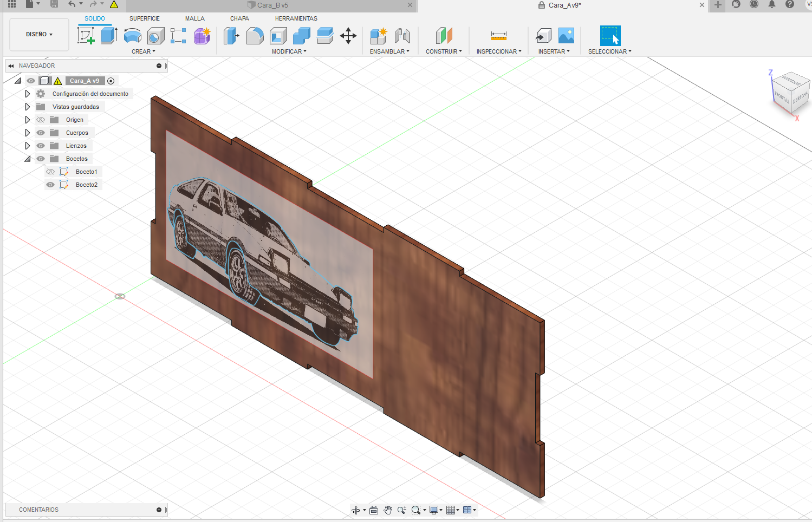The image size is (812, 522).
Task: Click the Insert Derive icon
Action: [x=543, y=36]
